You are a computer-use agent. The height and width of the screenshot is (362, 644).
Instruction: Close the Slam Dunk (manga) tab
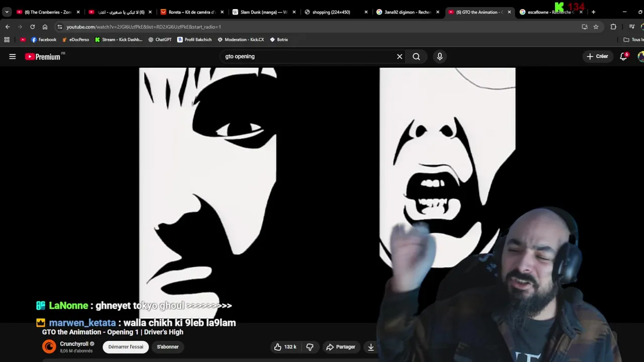[294, 12]
